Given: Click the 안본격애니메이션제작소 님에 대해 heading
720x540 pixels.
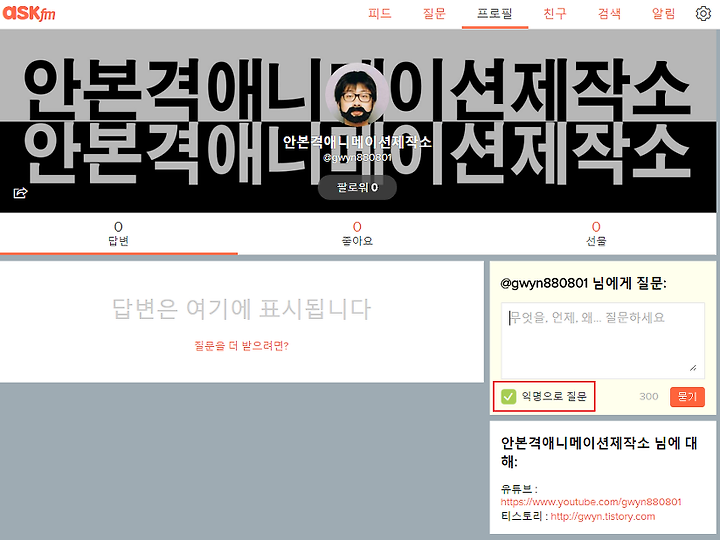Looking at the screenshot, I should point(599,452).
